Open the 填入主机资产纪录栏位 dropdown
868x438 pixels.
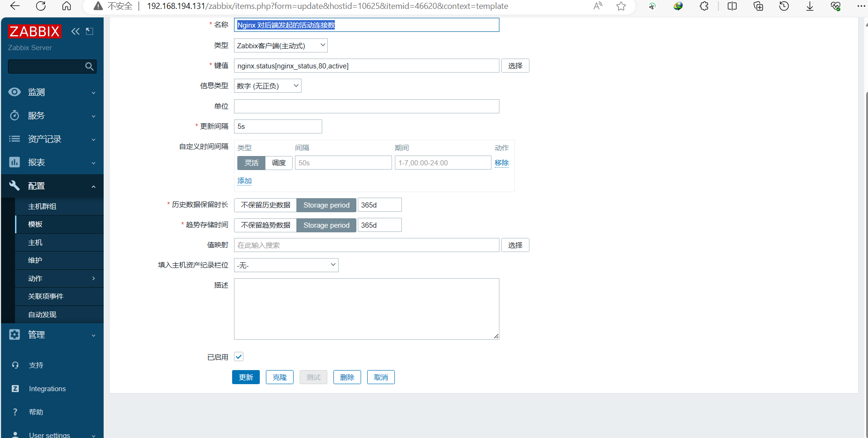(286, 265)
